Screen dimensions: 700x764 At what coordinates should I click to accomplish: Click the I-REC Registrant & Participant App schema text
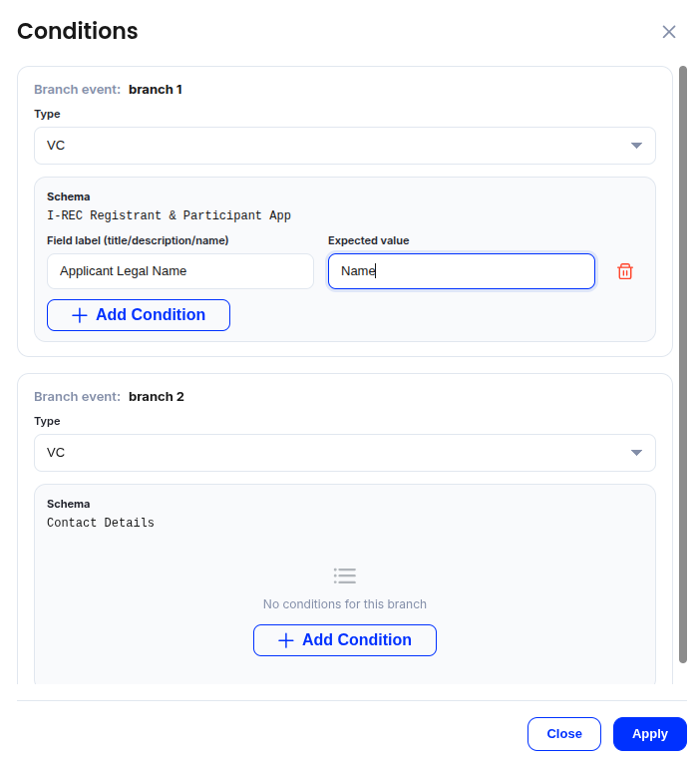[169, 215]
